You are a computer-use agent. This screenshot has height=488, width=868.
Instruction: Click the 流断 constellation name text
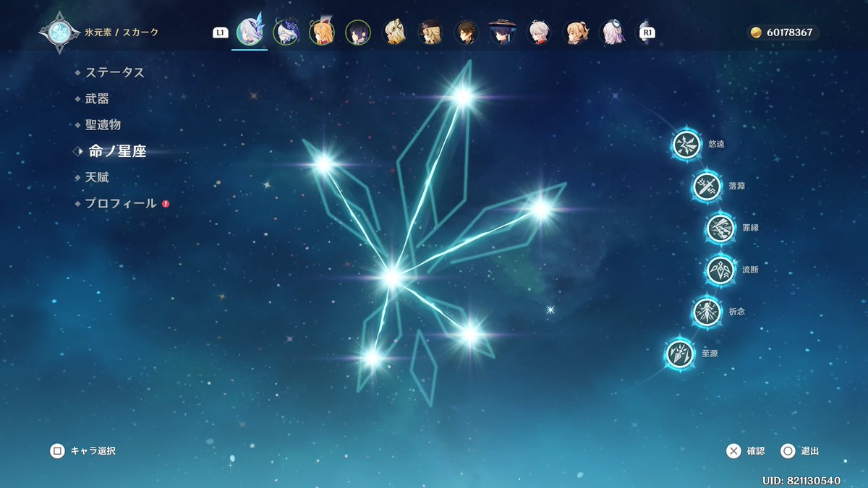pyautogui.click(x=750, y=270)
